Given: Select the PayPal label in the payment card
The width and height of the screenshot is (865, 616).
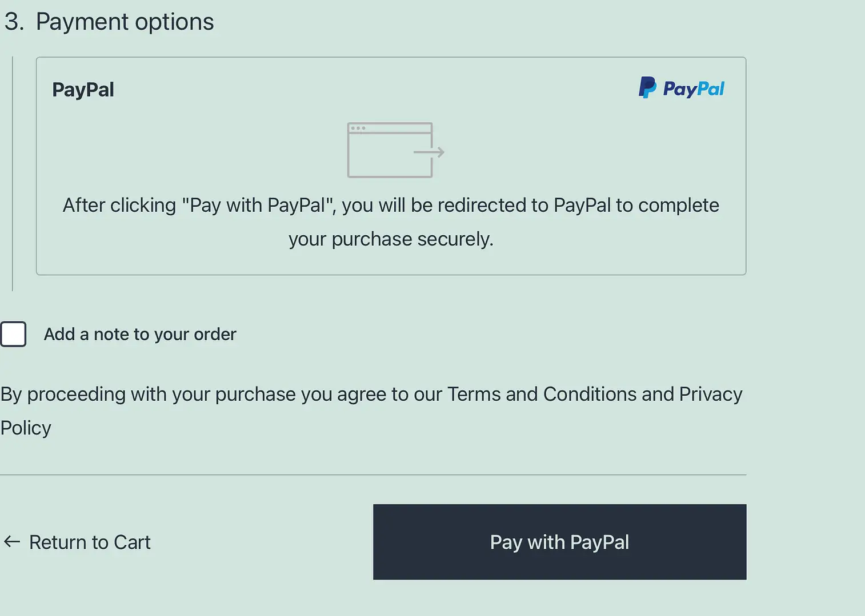Looking at the screenshot, I should click(x=83, y=90).
